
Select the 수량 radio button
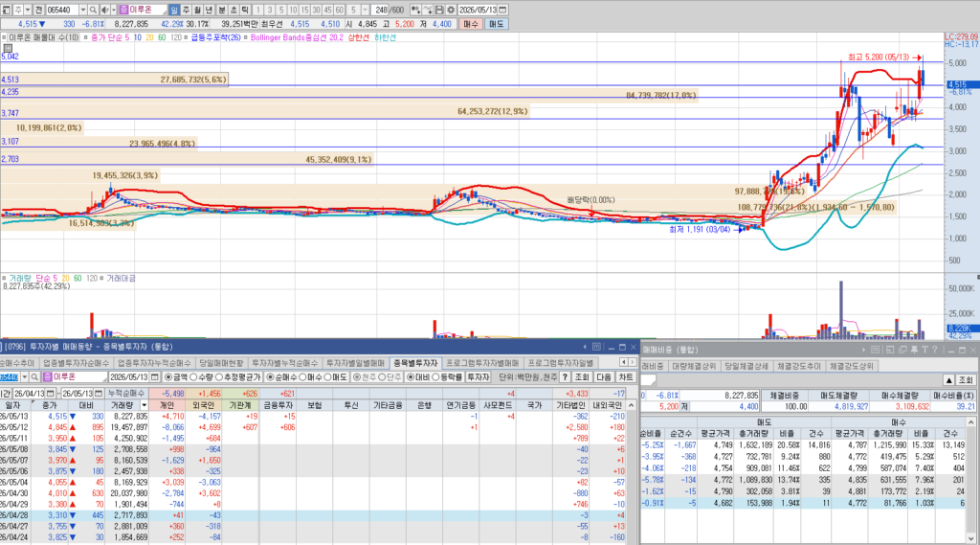193,377
